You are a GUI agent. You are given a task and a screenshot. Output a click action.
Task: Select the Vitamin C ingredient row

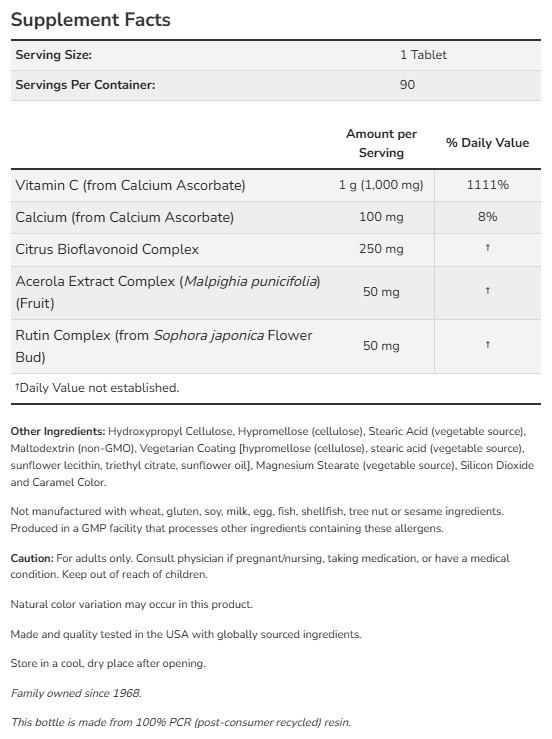tap(276, 185)
